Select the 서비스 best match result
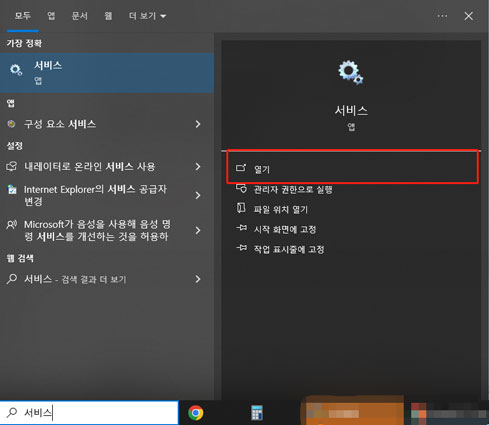 (x=107, y=72)
